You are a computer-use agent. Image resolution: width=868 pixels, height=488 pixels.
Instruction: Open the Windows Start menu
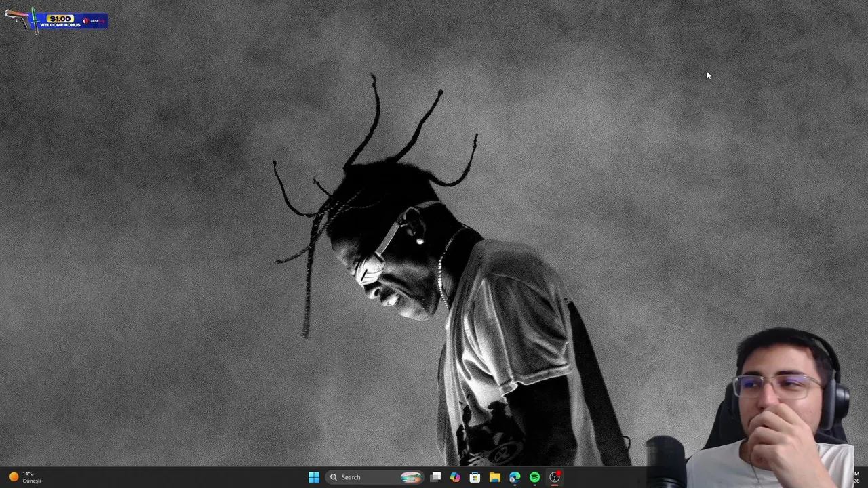tap(313, 477)
